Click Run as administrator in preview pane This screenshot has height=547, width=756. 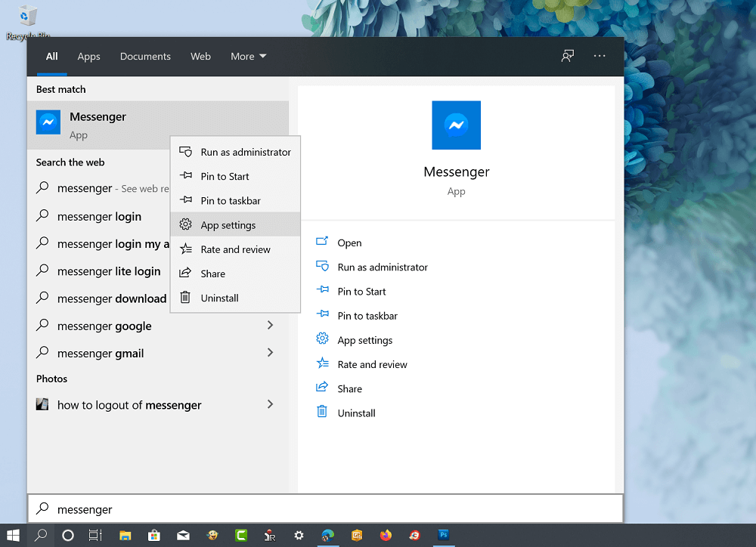[x=383, y=267]
